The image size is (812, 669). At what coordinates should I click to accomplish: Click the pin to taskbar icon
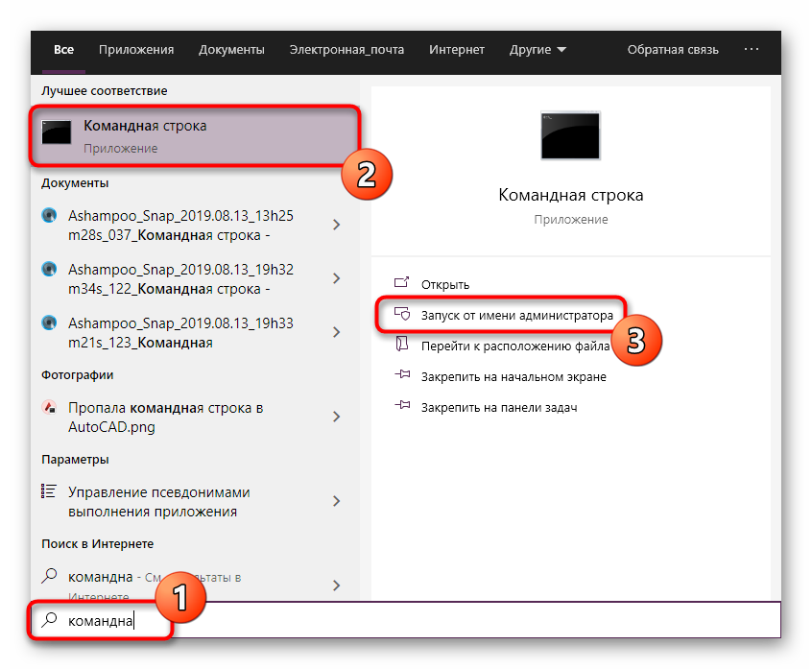(402, 407)
